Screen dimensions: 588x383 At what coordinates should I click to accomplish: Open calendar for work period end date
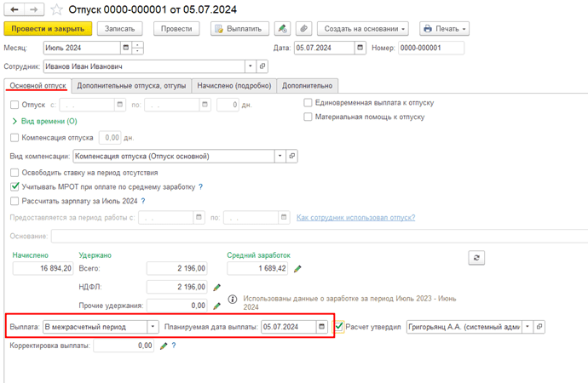284,217
